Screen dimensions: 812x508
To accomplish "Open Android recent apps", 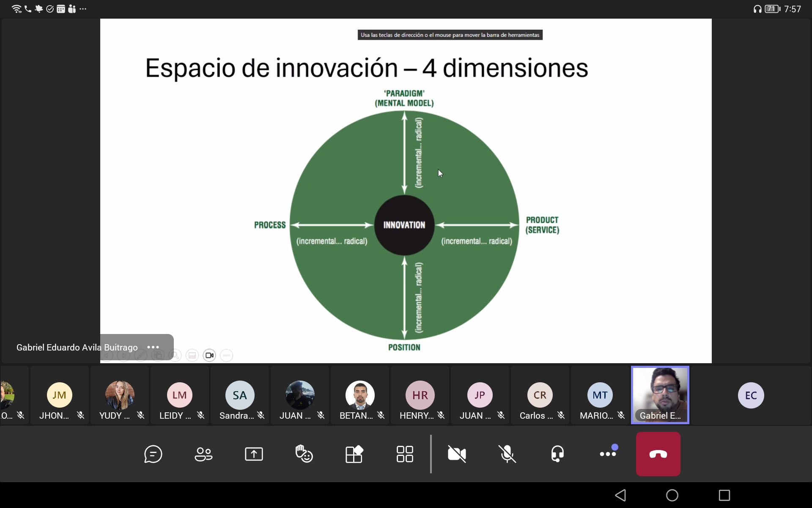I will 724,495.
